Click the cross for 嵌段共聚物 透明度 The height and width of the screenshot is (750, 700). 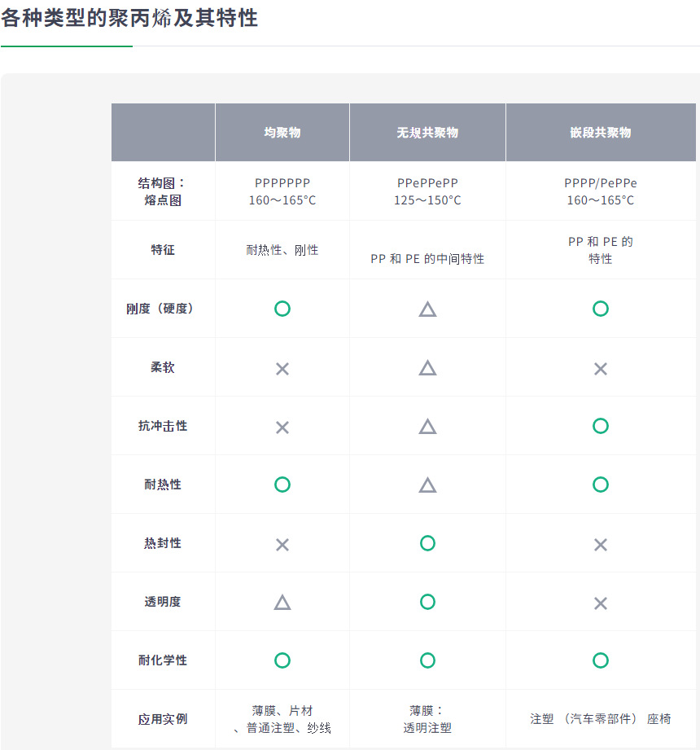coord(601,603)
